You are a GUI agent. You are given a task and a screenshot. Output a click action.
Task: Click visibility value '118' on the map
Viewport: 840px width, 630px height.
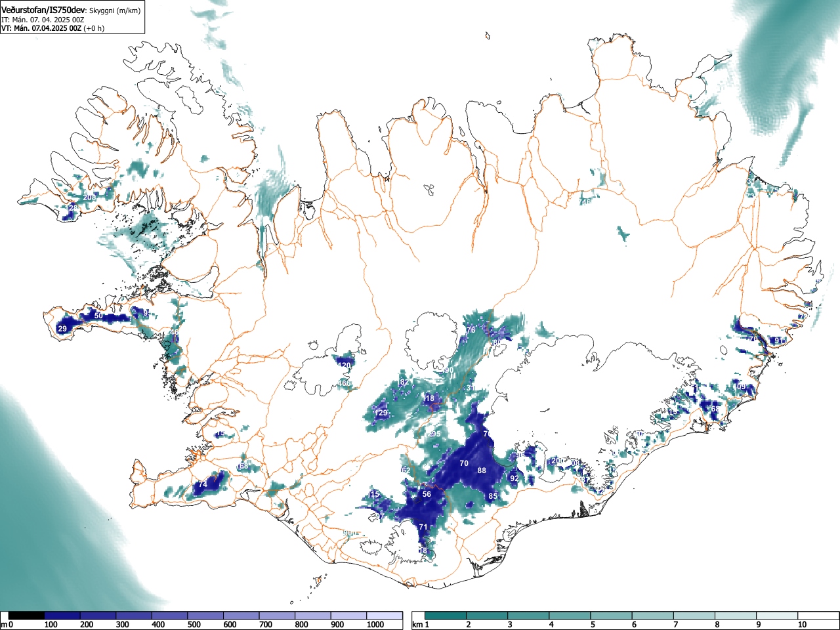click(x=429, y=398)
